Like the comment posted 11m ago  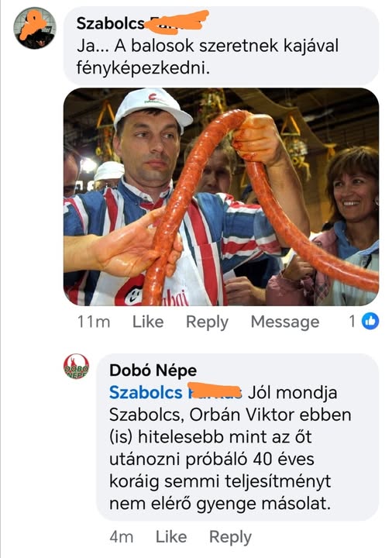pos(148,322)
